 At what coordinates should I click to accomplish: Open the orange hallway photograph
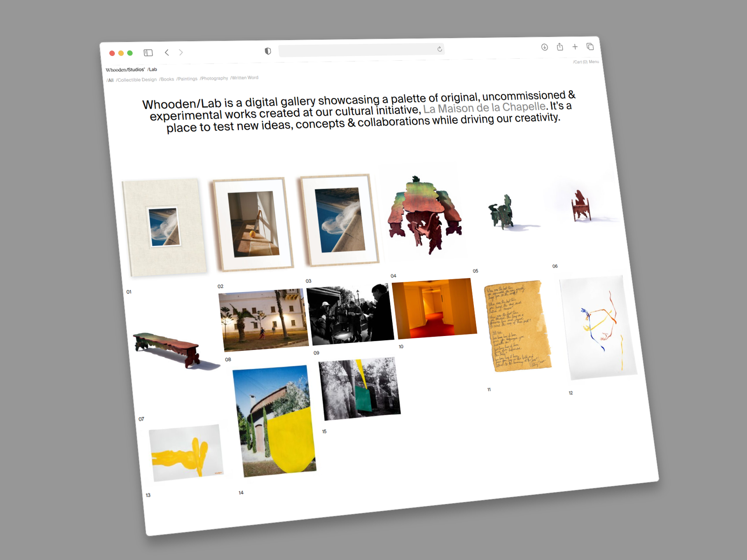point(434,308)
